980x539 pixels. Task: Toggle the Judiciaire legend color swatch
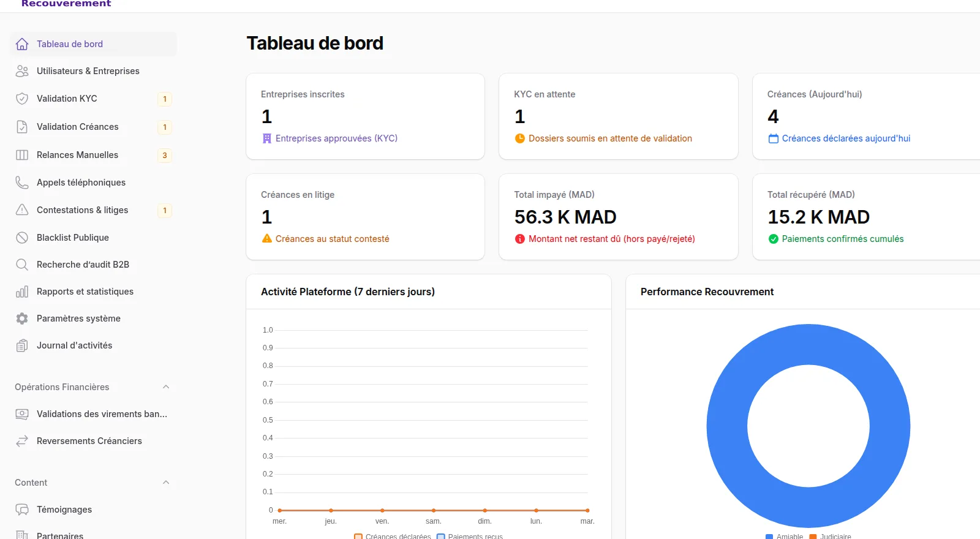pos(813,537)
